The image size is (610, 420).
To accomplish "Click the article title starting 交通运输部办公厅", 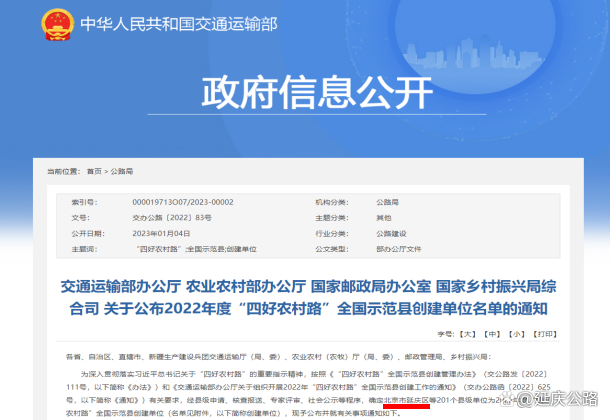I will [308, 298].
